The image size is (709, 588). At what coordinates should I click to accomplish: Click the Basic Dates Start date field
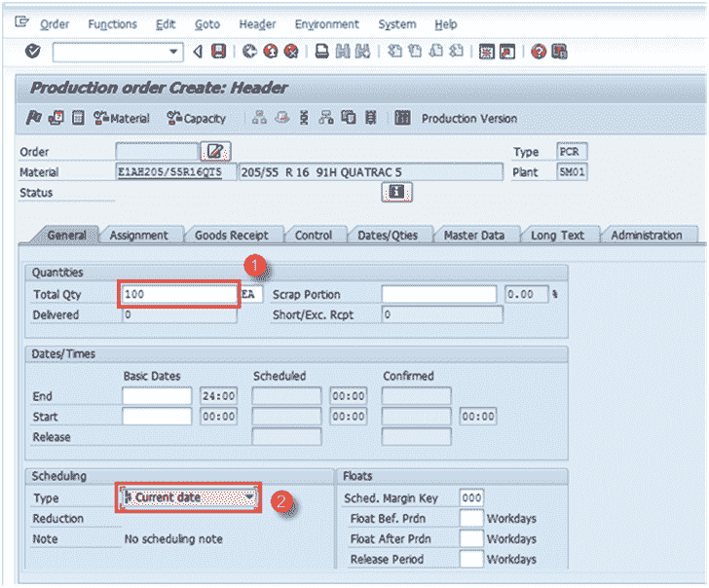click(x=157, y=417)
